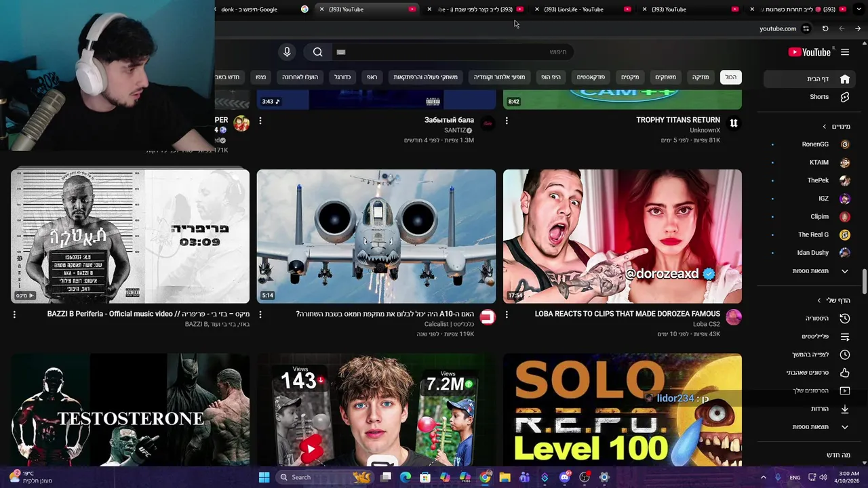The height and width of the screenshot is (488, 868).
Task: Open the A-10 warplane video thumbnail
Action: pos(376,237)
